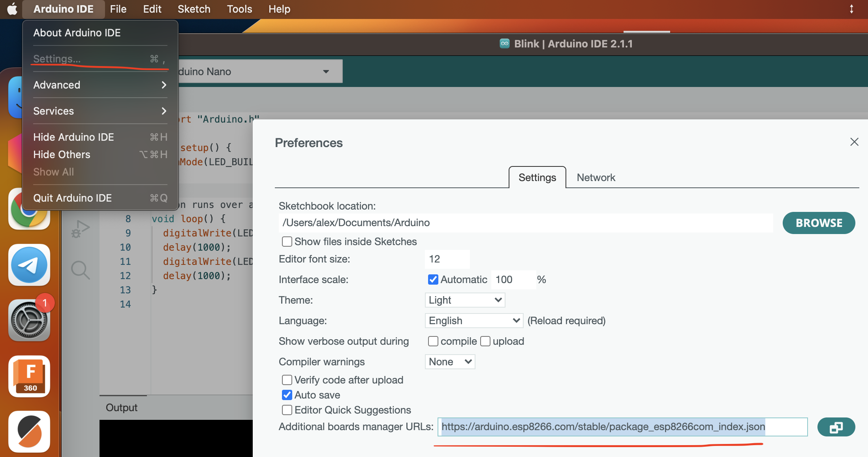
Task: Open the Tools menu
Action: tap(239, 9)
